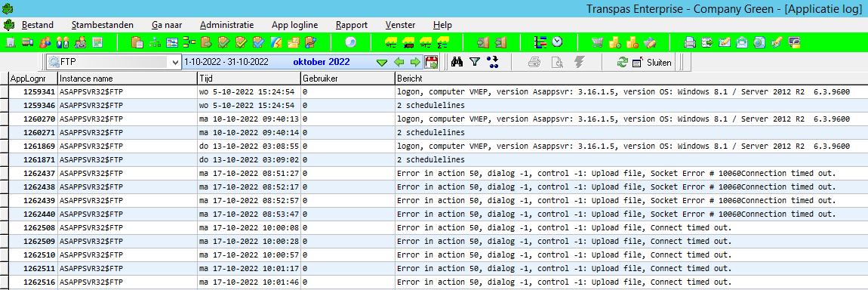Click the door with green arrow entering icon

[x=483, y=42]
